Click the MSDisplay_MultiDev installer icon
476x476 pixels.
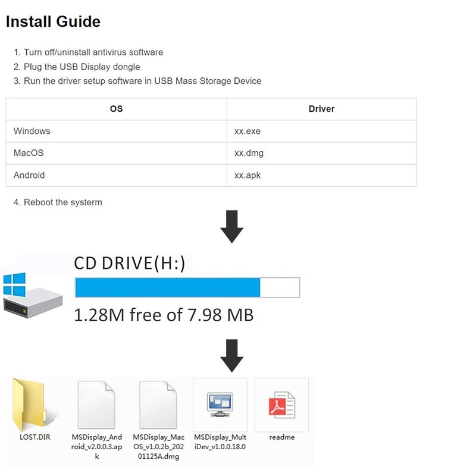click(x=220, y=405)
